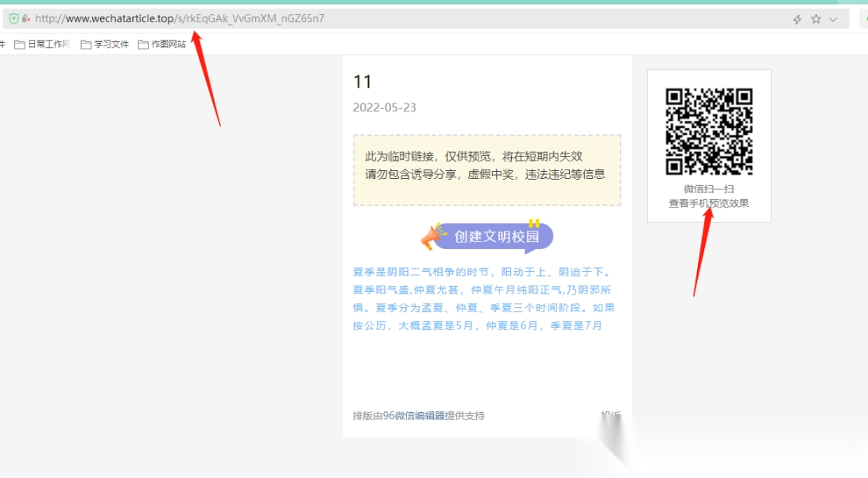Click the green security shield icon
868x478 pixels.
14,18
